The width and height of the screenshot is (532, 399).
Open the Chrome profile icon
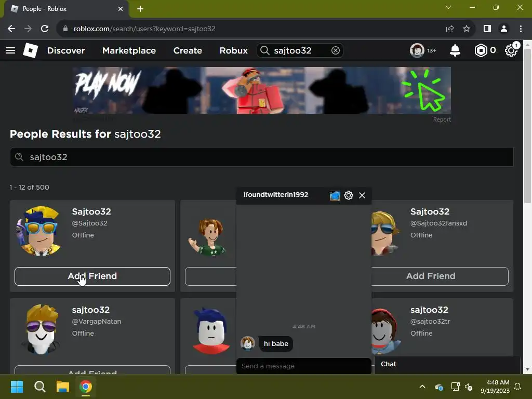504,29
